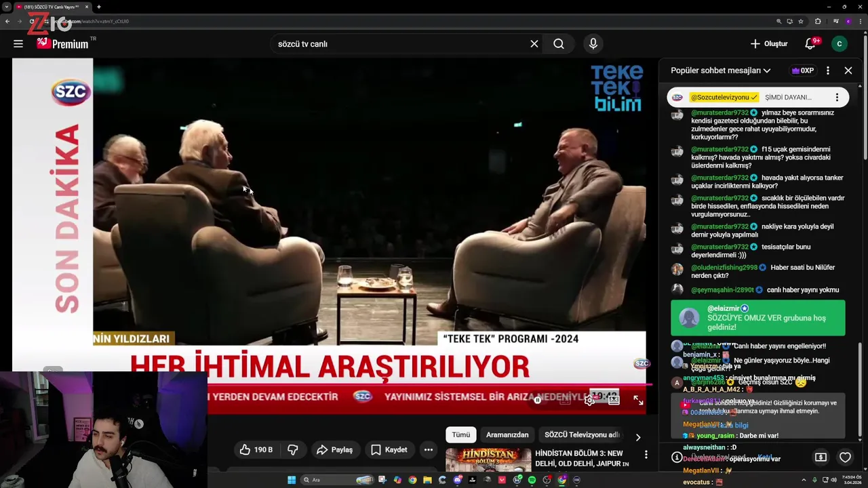The image size is (868, 488).
Task: Open the Windows Start menu
Action: [292, 480]
